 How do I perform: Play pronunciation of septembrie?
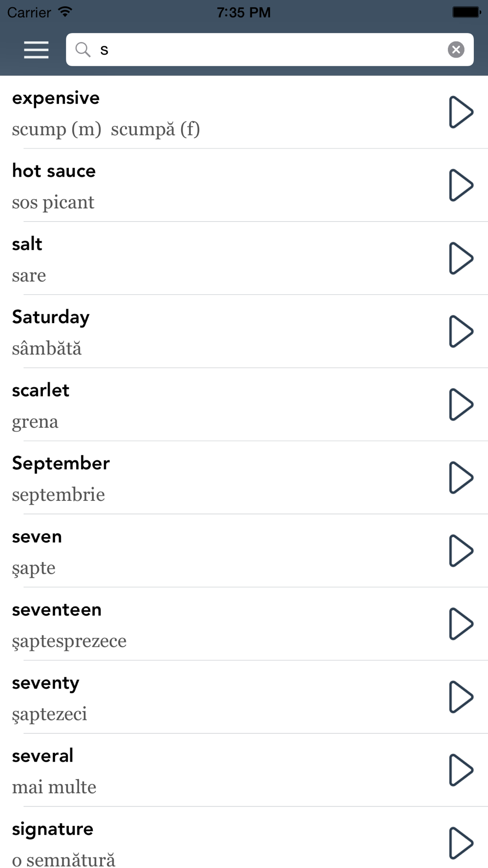(461, 477)
